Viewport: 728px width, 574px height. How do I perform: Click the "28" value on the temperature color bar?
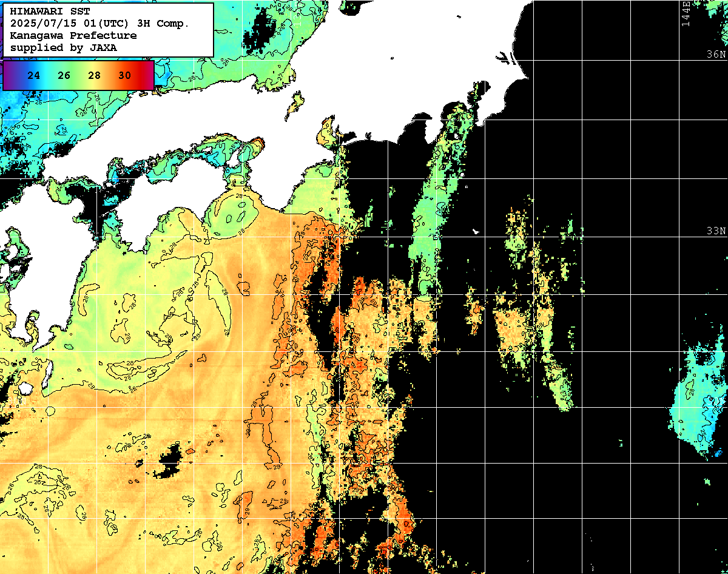pos(94,76)
